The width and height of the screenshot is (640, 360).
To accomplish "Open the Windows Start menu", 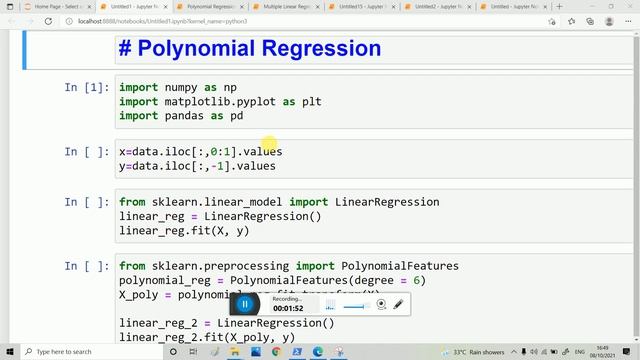I will tap(10, 351).
